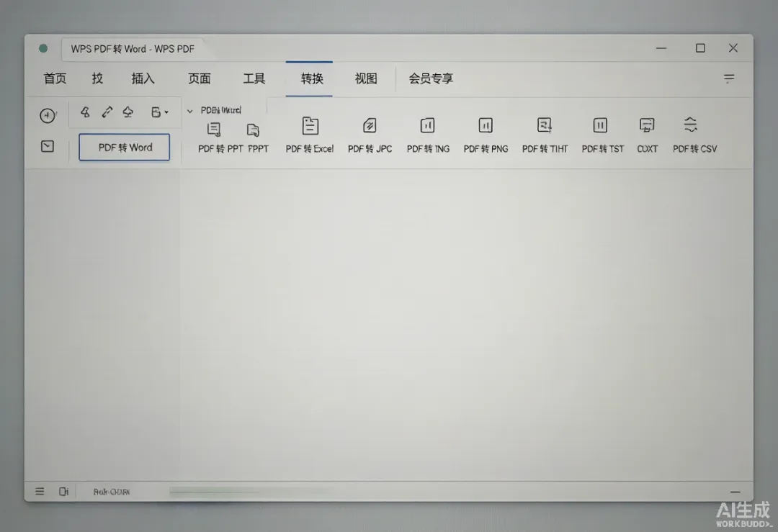Open the 首页 tab

click(x=55, y=78)
